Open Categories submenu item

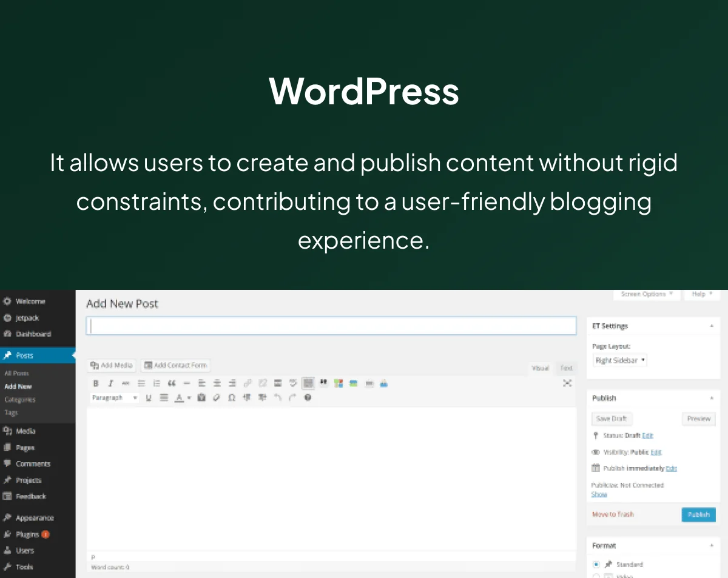(20, 400)
